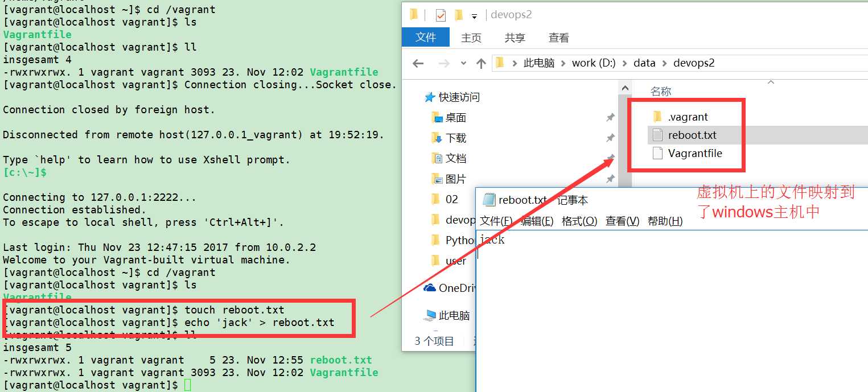The height and width of the screenshot is (392, 868).
Task: Click the folder icon in the address bar
Action: pyautogui.click(x=499, y=63)
